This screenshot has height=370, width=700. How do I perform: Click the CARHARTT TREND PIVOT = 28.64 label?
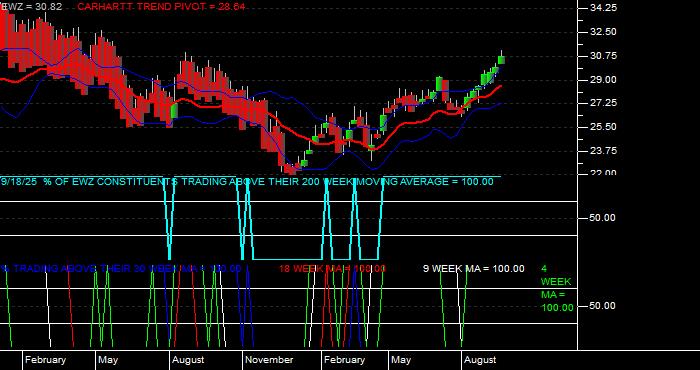pos(161,7)
